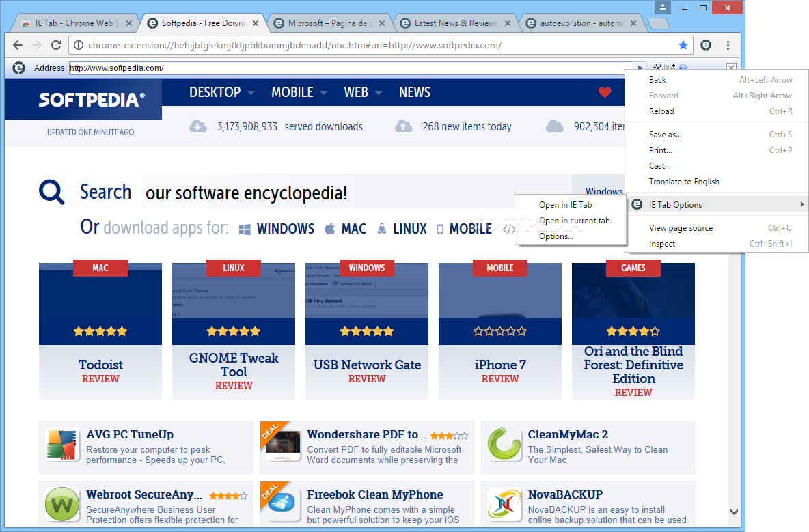Click the Webroot SecureAnywhere app icon
809x532 pixels.
(62, 503)
